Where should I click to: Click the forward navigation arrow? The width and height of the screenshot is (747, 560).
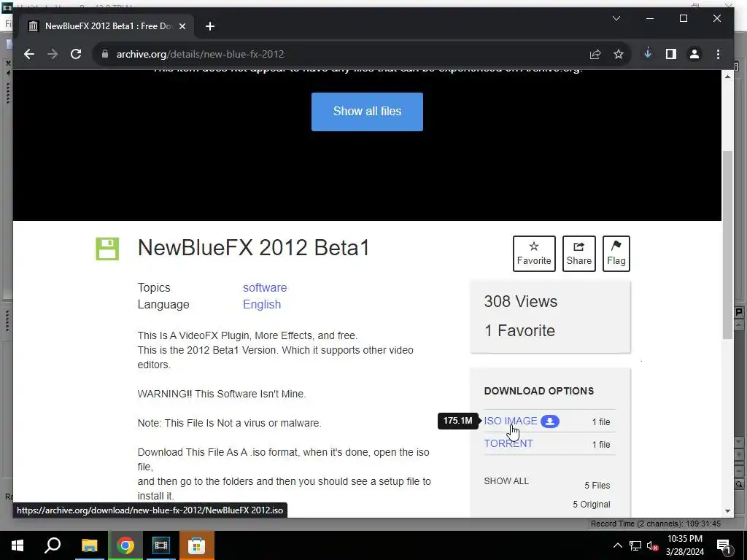(x=53, y=54)
